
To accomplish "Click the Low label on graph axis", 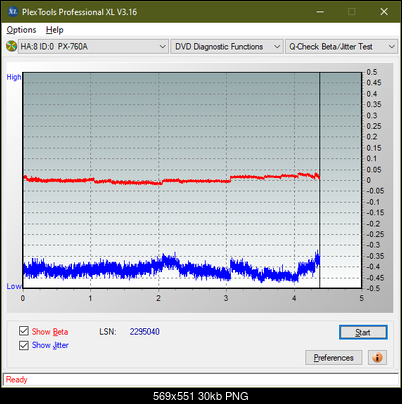I will pos(14,286).
